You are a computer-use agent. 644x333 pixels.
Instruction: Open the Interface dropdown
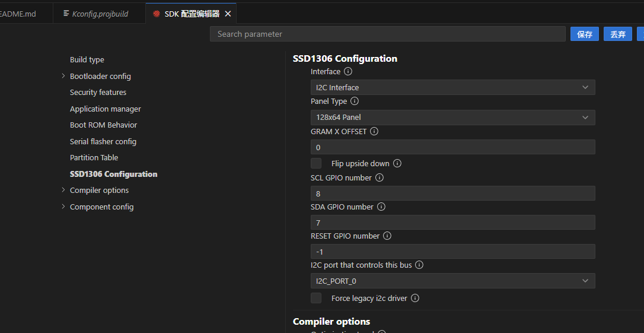point(452,87)
